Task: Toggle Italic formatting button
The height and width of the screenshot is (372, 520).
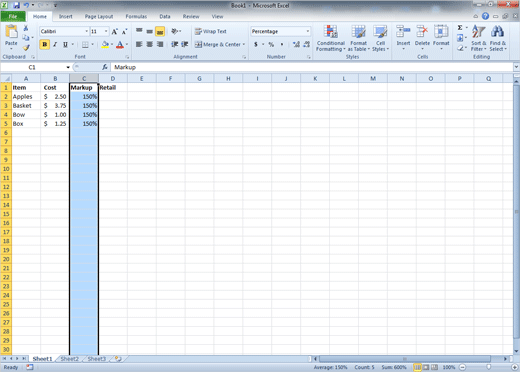Action: pyautogui.click(x=55, y=44)
